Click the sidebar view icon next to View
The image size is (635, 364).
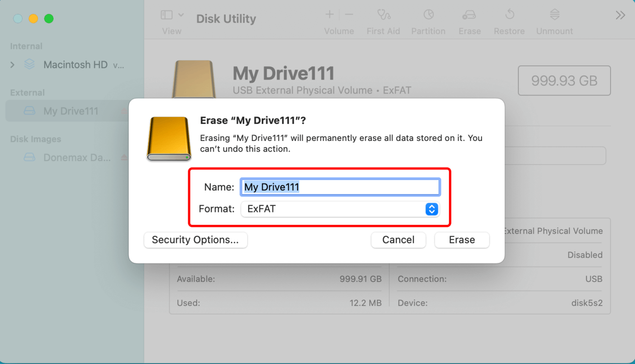(x=166, y=14)
